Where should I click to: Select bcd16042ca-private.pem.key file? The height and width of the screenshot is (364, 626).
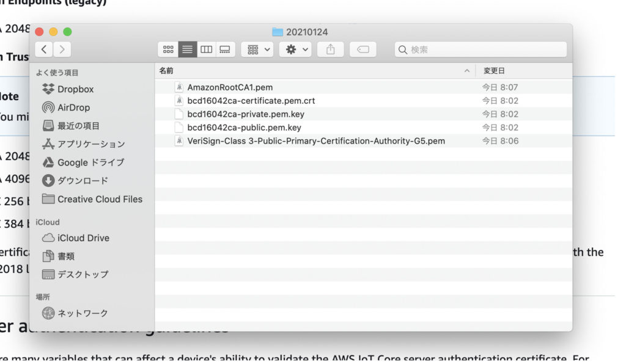click(x=245, y=114)
